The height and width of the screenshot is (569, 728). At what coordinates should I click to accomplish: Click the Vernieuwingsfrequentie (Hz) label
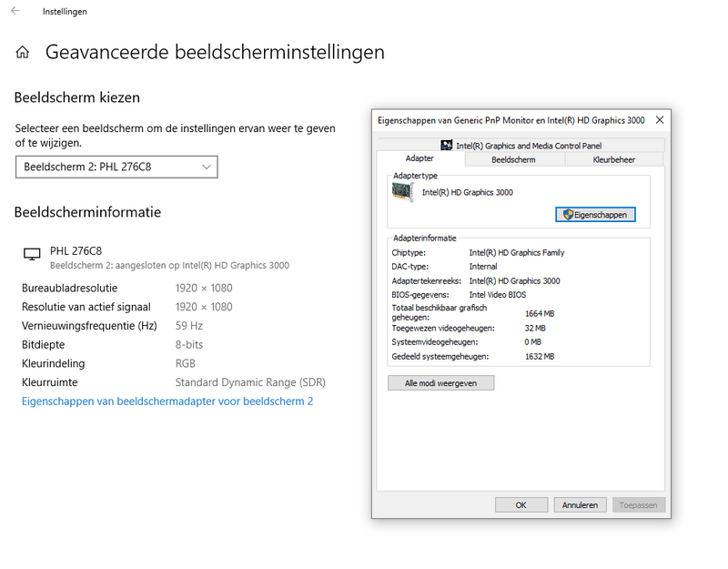89,326
